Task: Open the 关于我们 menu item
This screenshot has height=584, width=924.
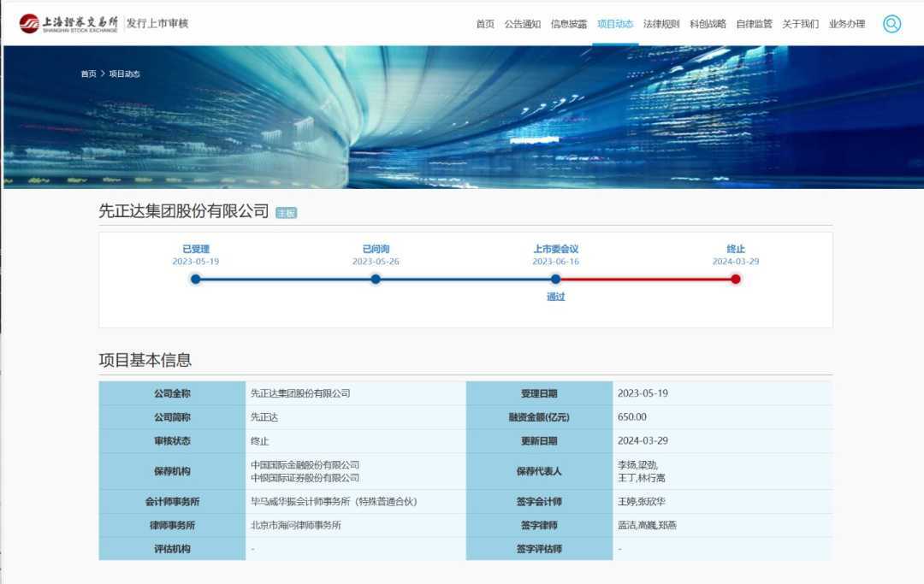Action: 800,24
